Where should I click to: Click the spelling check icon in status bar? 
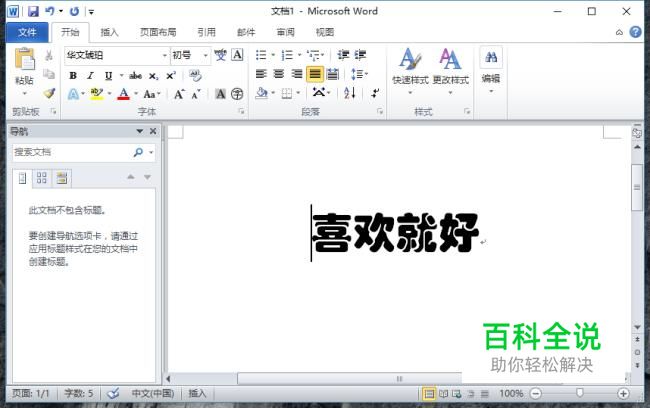113,393
